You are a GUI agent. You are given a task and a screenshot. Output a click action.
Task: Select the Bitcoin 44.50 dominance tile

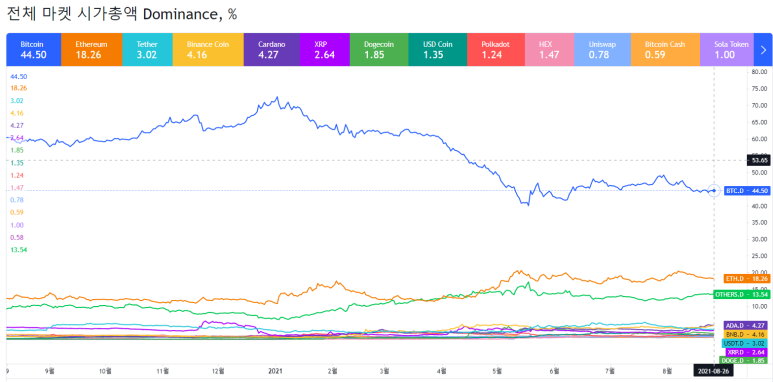pyautogui.click(x=34, y=50)
